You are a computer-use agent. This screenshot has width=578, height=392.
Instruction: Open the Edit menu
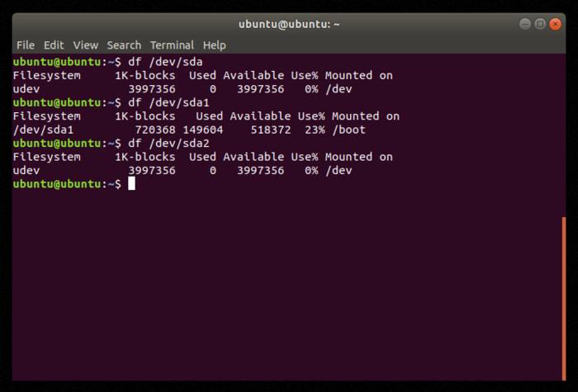[54, 45]
